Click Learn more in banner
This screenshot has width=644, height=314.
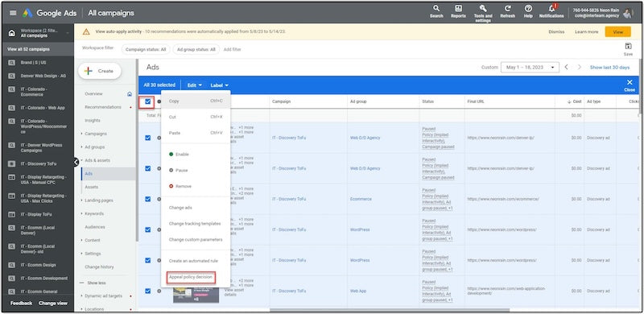click(x=587, y=31)
